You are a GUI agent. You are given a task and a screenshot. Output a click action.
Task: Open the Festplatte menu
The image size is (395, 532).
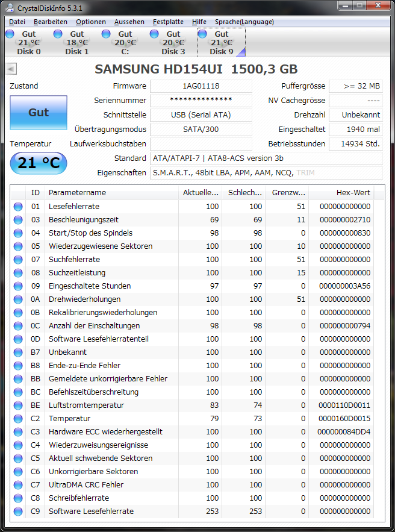(x=168, y=22)
